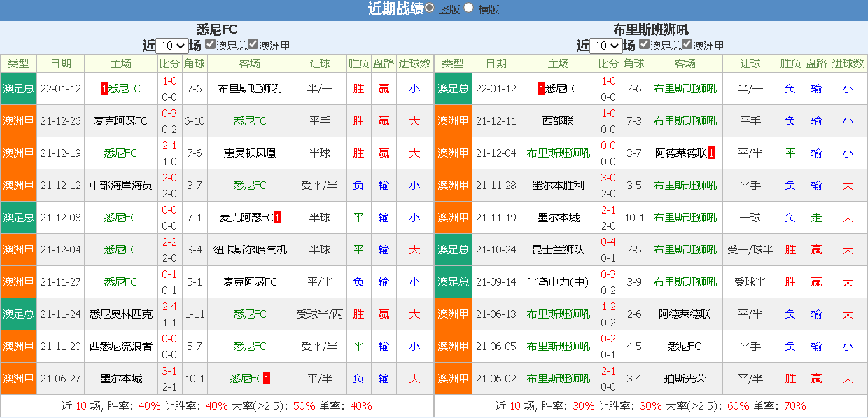This screenshot has width=868, height=418.
Task: Click 类型 column header in 悉尼FC table
Action: click(18, 64)
